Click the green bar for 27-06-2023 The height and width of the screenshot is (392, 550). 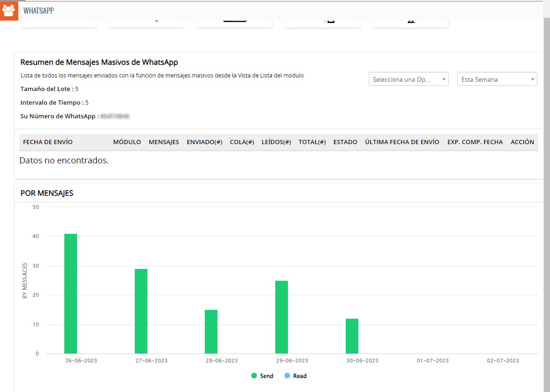pos(141,311)
